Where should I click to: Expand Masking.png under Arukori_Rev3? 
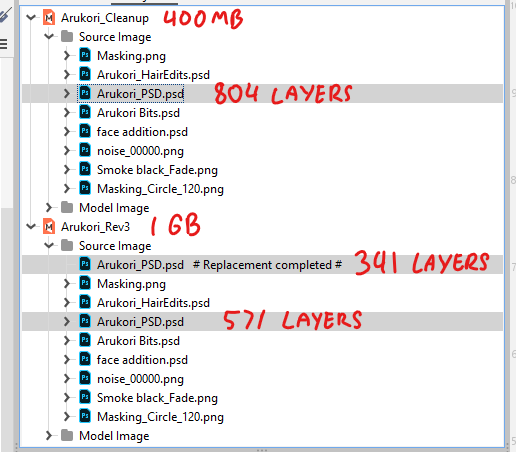67,283
